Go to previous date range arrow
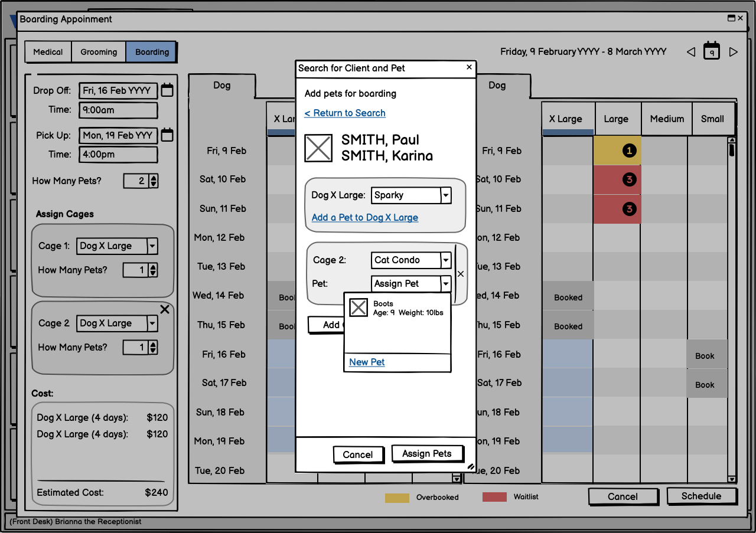The height and width of the screenshot is (533, 756). pos(690,52)
